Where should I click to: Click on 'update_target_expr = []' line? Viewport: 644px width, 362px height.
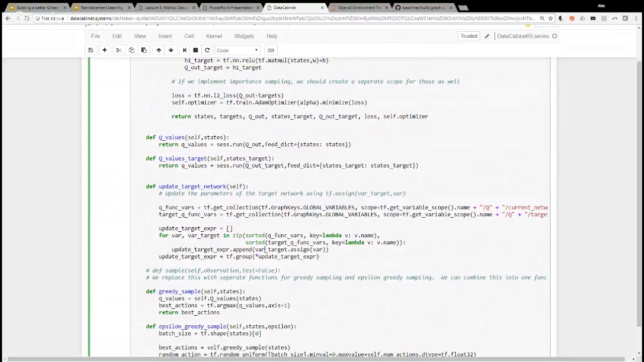tap(196, 229)
